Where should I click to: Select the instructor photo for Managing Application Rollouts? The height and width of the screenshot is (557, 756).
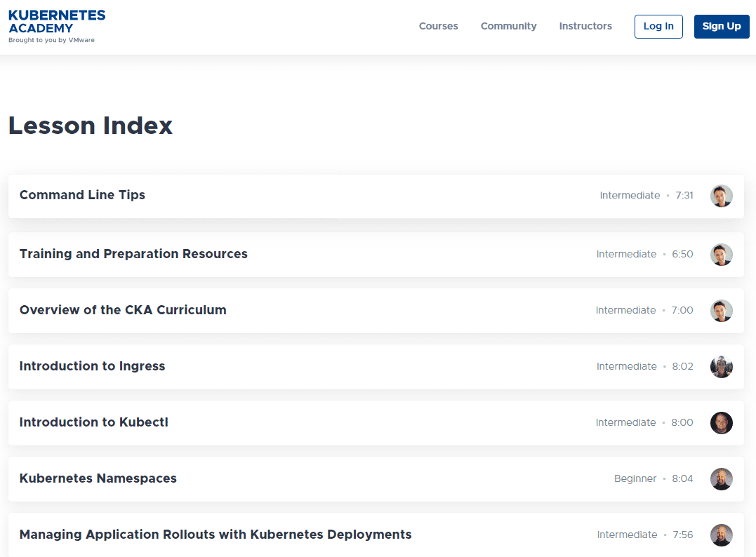pos(721,535)
